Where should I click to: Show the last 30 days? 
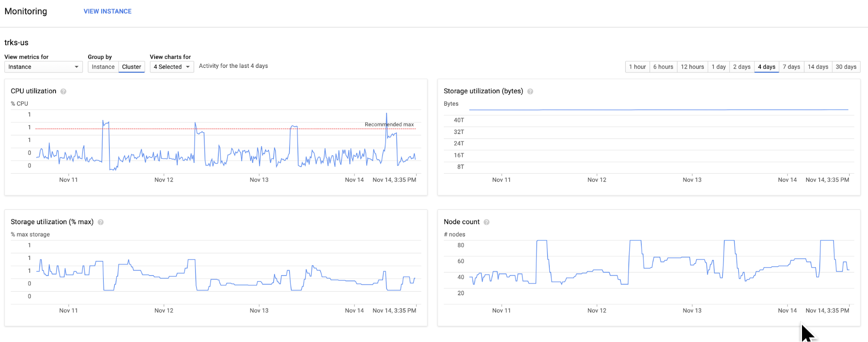click(846, 67)
